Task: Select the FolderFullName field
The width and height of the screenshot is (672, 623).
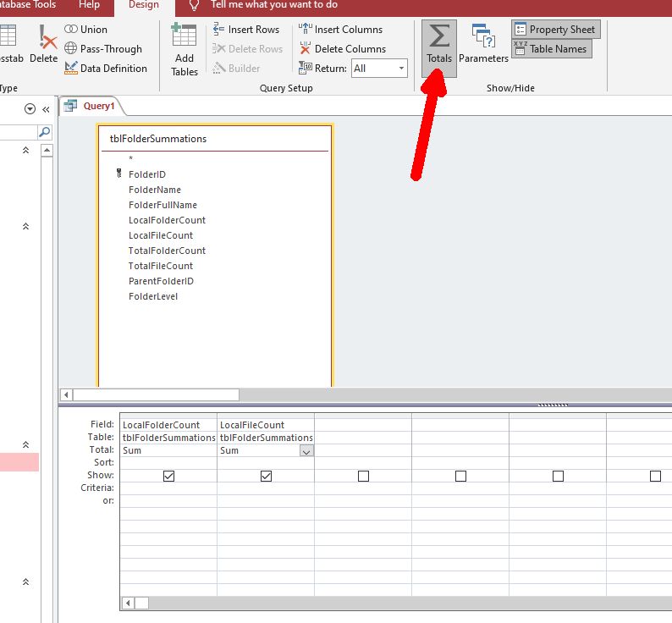Action: (x=162, y=205)
